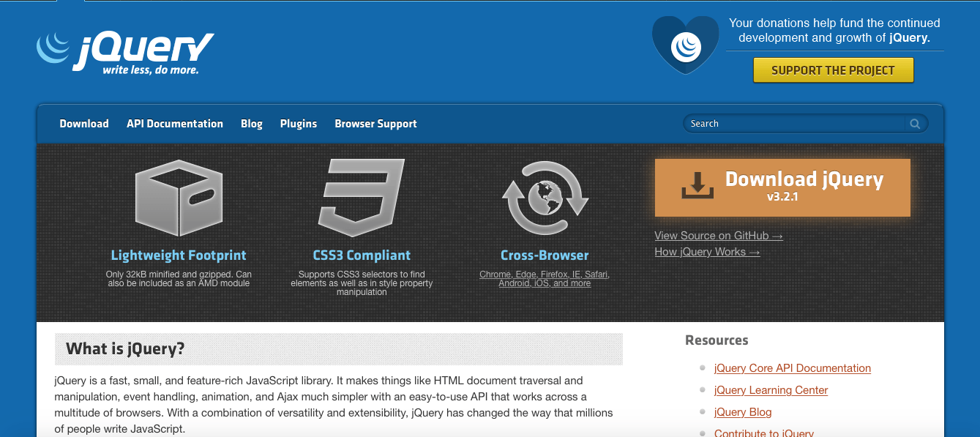The image size is (980, 437).
Task: Click the Cross-Browser globe icon
Action: click(x=545, y=196)
